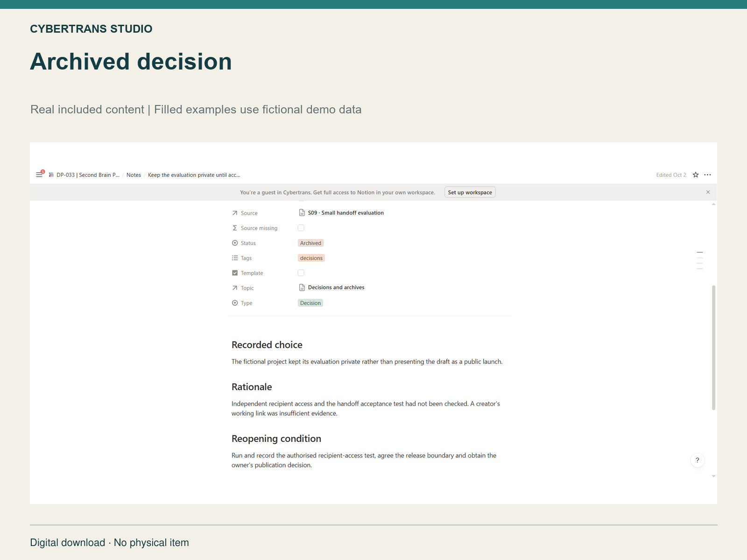
Task: Click the Template property checkbox icon
Action: [235, 273]
